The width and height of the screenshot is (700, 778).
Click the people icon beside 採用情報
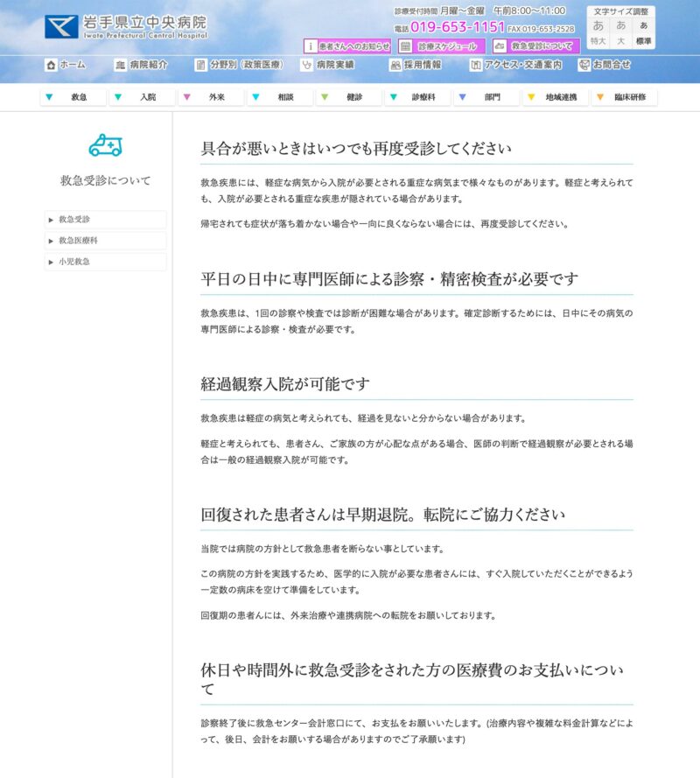[x=395, y=65]
